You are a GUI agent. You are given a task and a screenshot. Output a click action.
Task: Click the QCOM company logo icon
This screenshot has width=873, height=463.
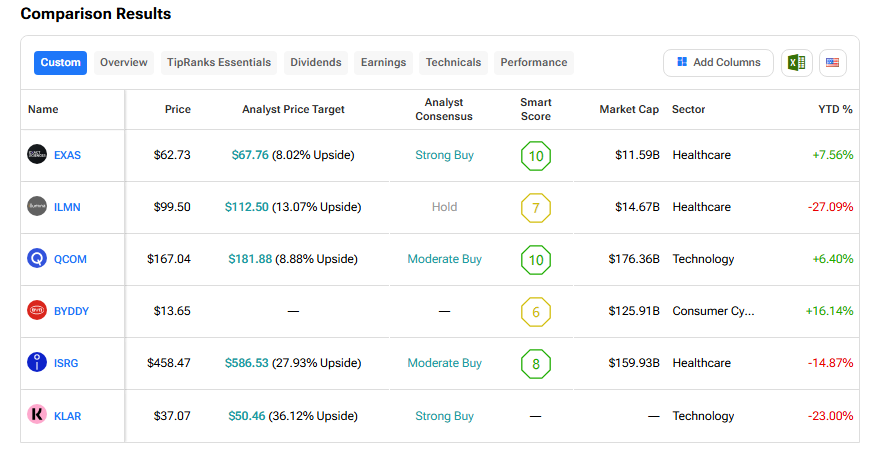click(x=37, y=259)
